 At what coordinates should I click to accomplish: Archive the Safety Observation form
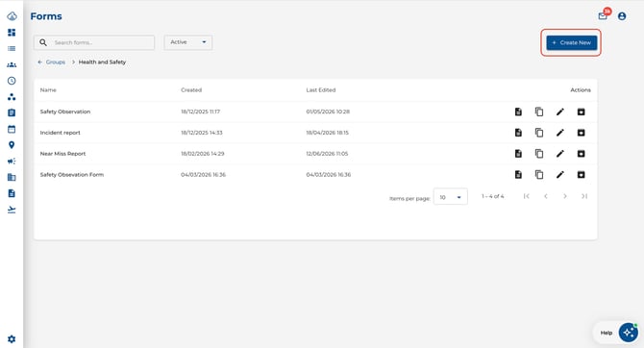(x=581, y=112)
